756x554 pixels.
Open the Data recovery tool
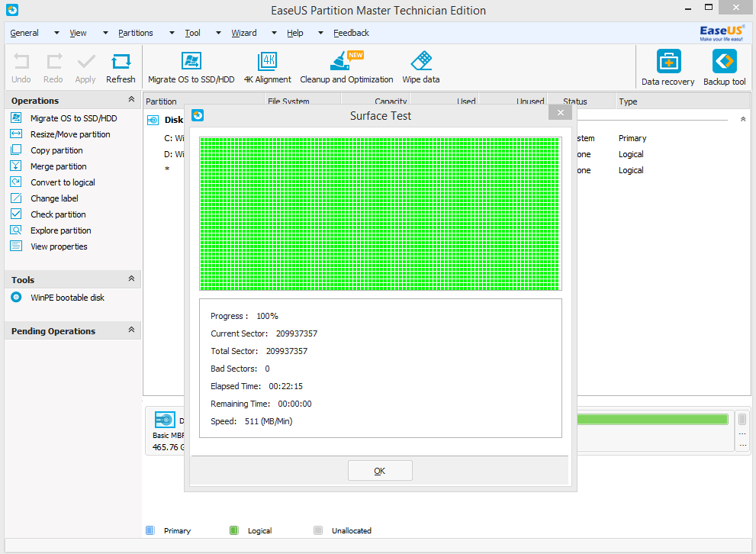coord(668,67)
